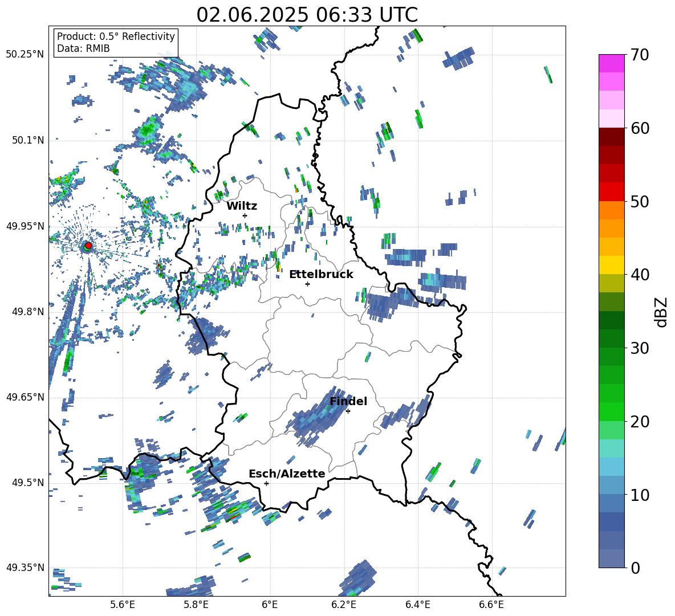The height and width of the screenshot is (616, 675).
Task: Click the 49.5°N latitude label
Action: [x=27, y=483]
